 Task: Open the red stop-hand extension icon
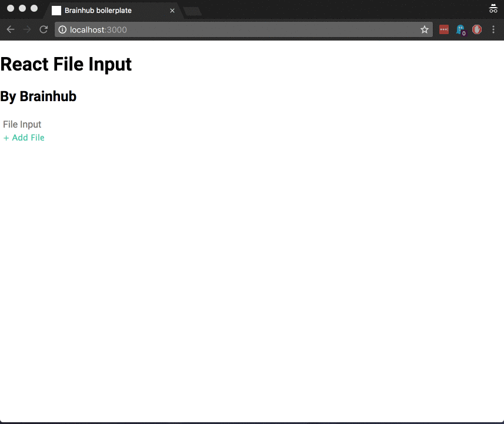477,29
